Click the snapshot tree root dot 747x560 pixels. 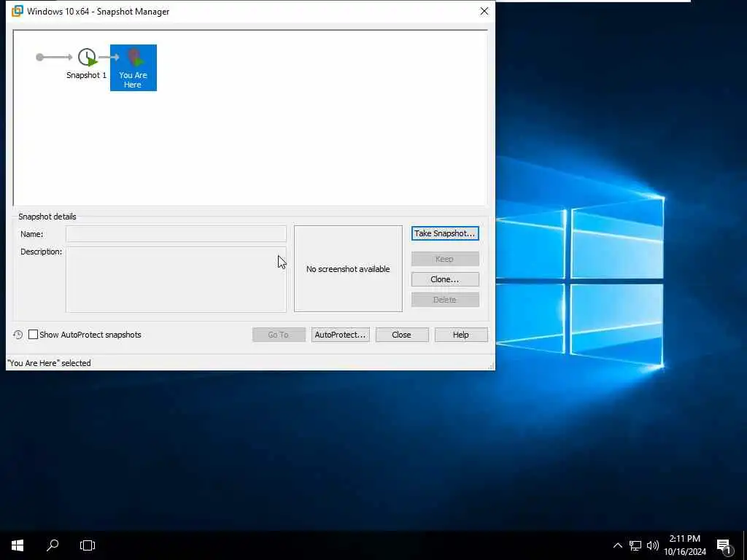click(x=39, y=57)
